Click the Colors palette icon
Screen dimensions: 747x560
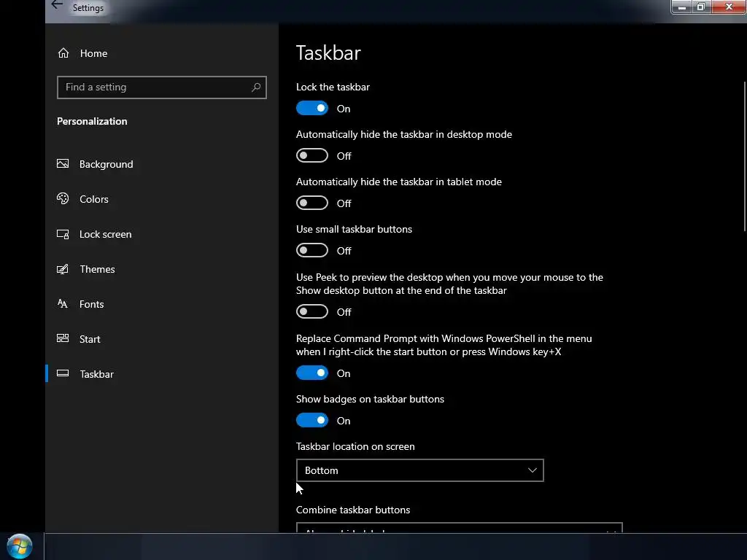pos(63,199)
